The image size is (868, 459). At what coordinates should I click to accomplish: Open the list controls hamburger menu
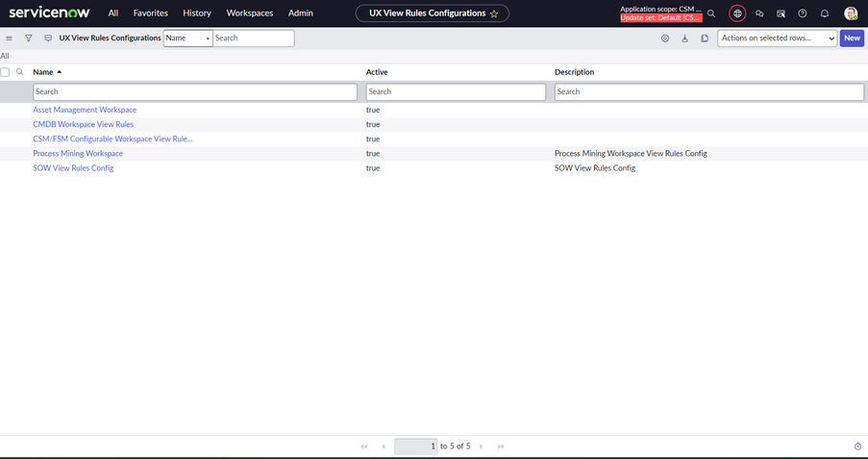pyautogui.click(x=9, y=38)
